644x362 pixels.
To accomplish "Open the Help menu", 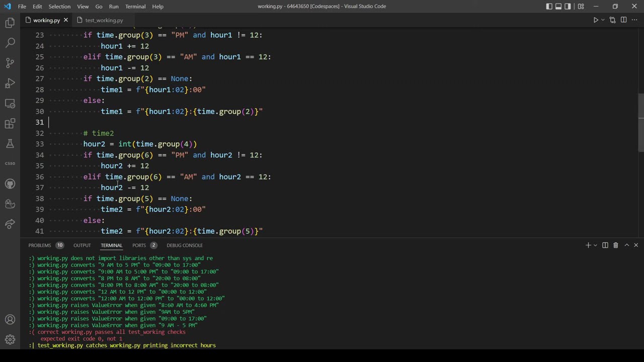I will [x=157, y=7].
